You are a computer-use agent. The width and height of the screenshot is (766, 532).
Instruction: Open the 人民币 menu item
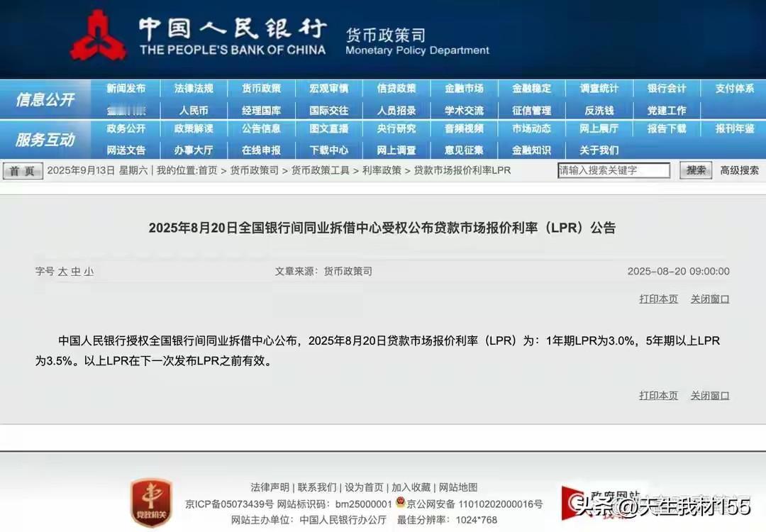coord(194,111)
